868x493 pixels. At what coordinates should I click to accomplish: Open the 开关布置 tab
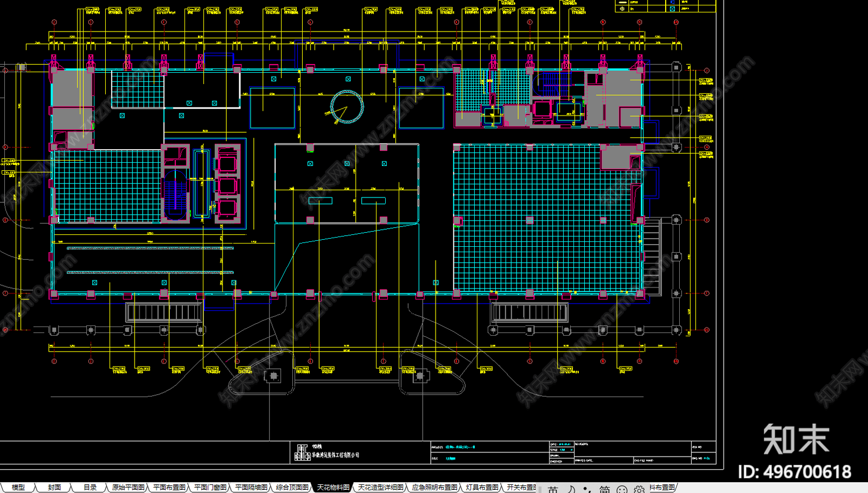(521, 488)
